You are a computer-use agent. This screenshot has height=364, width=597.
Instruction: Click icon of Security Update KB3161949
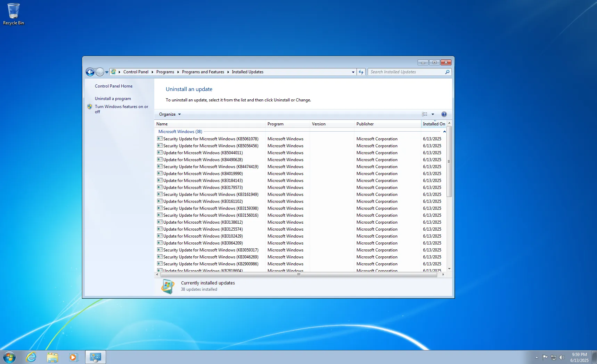pos(160,194)
